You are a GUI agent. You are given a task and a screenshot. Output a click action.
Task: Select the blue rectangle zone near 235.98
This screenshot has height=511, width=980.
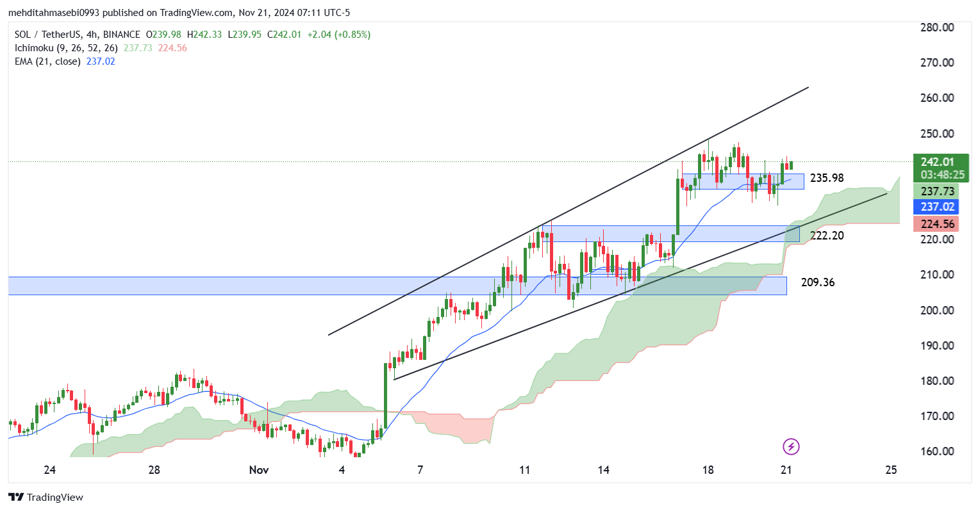743,181
